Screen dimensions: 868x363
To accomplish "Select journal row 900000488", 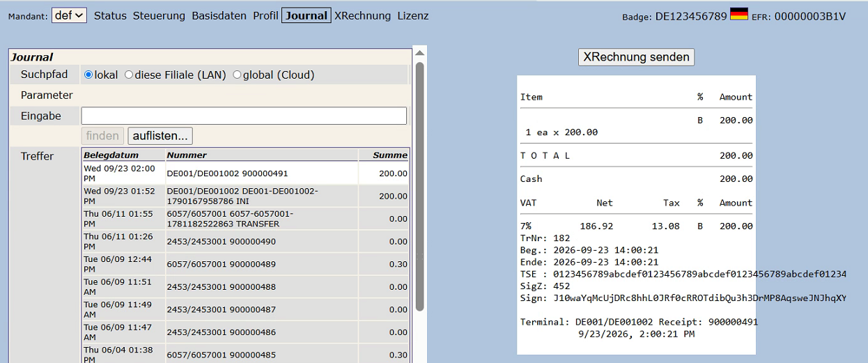I will 246,287.
